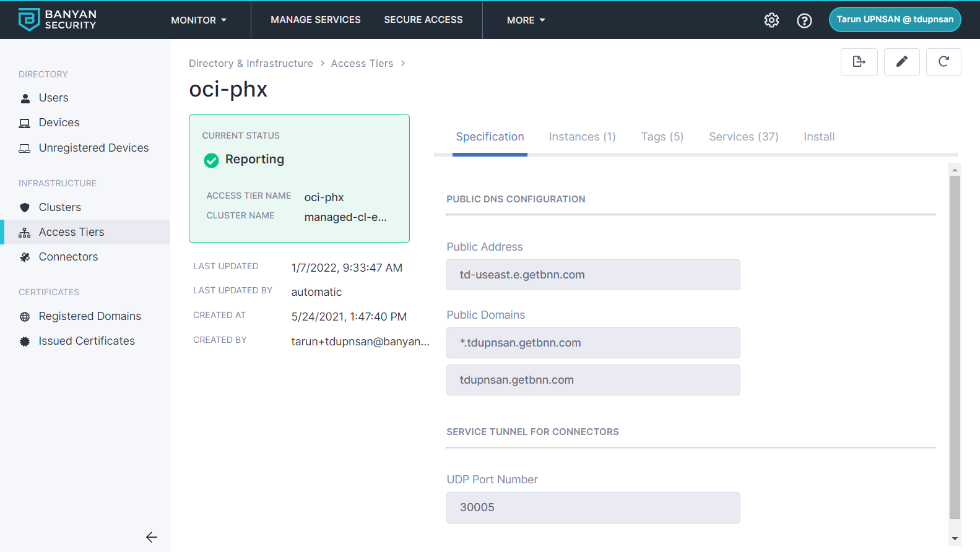Click the created at 5/24/2021, 1:47:40 PM value
The image size is (980, 552).
[349, 317]
